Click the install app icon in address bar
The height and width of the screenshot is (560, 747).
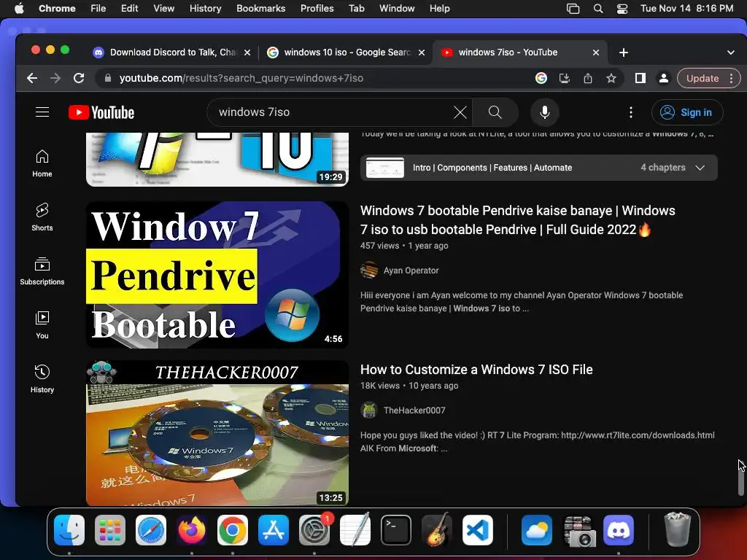[565, 78]
